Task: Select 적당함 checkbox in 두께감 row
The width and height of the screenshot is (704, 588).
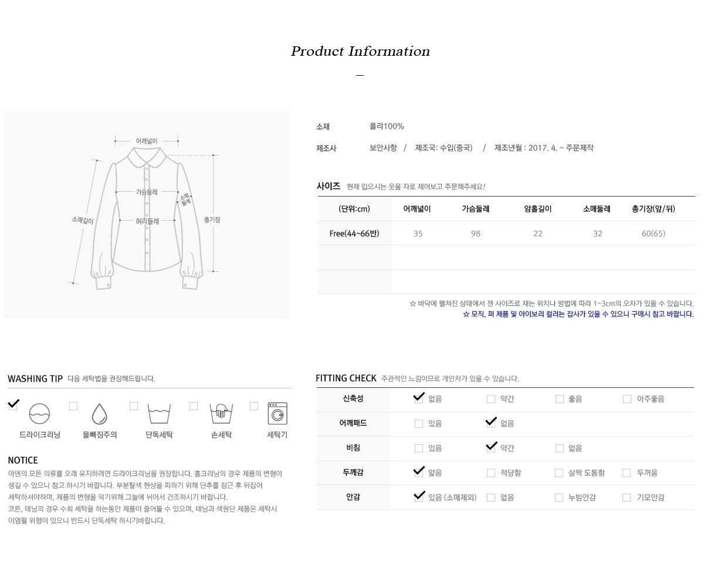Action: coord(491,473)
